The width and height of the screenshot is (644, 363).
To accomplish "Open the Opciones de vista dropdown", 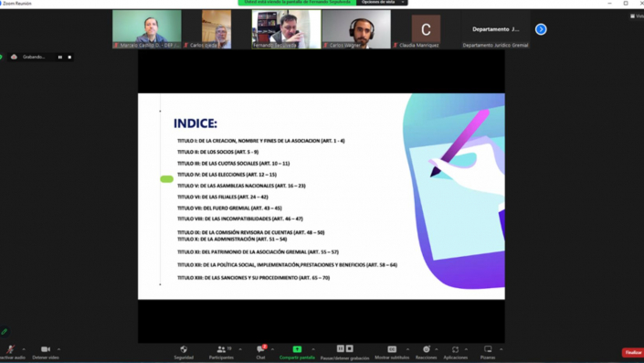I will (382, 3).
